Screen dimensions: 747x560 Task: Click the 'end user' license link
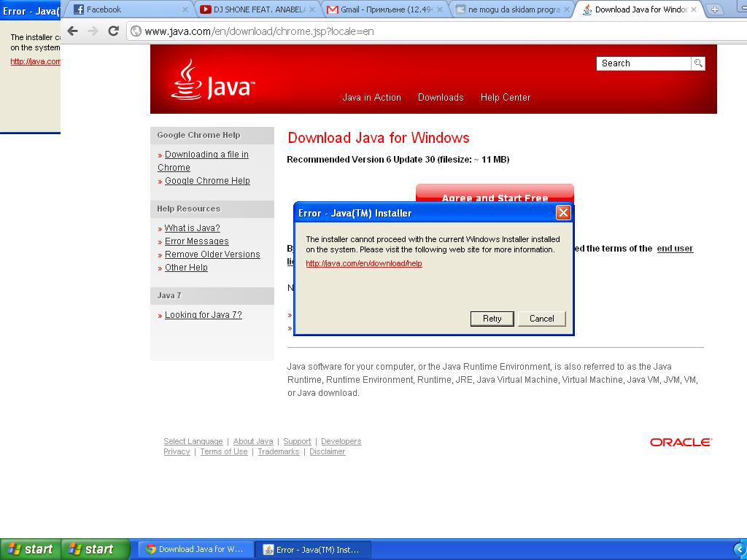[675, 249]
